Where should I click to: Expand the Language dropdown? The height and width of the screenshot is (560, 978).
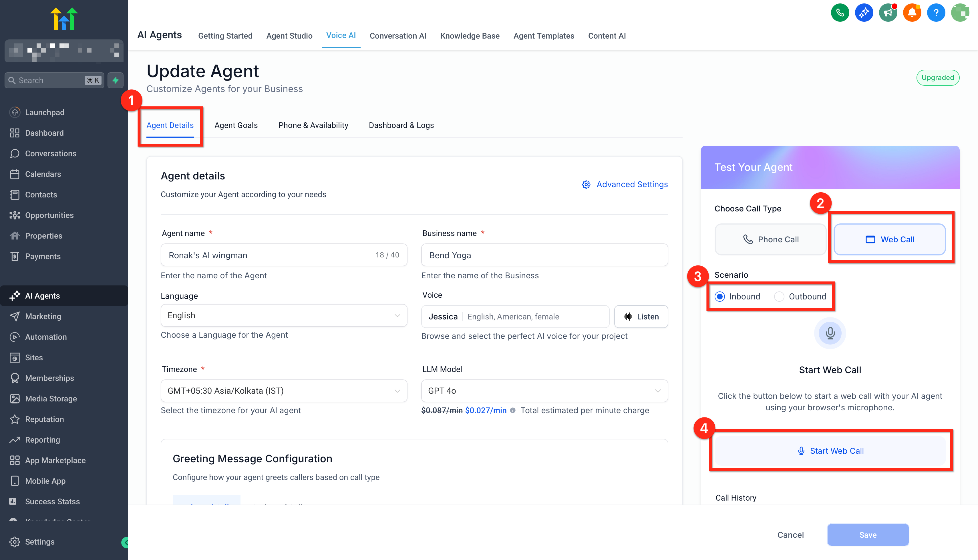284,315
